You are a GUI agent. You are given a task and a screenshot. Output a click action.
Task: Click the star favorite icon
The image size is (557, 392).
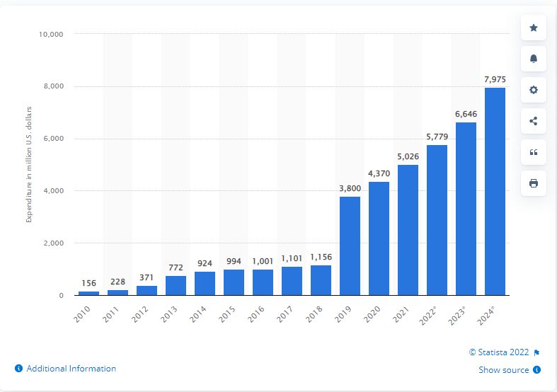(x=534, y=28)
